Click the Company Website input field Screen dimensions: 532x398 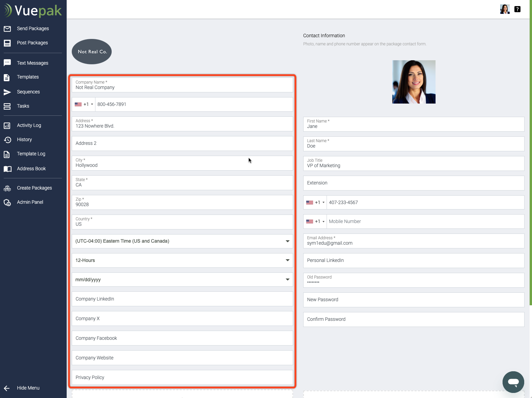182,358
